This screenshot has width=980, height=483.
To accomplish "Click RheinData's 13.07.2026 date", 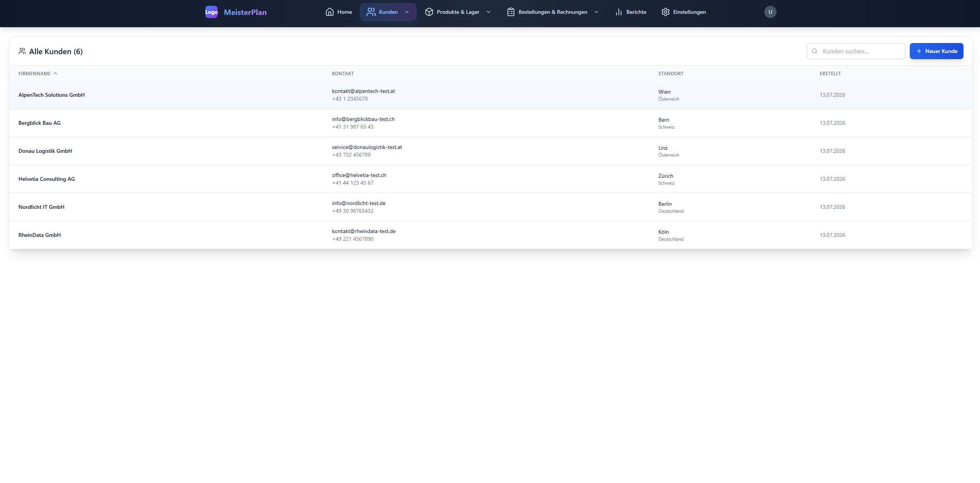I will (x=832, y=235).
